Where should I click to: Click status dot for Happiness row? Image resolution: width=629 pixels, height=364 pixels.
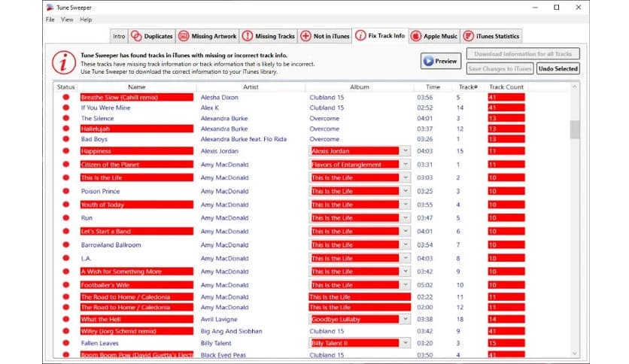pos(66,150)
